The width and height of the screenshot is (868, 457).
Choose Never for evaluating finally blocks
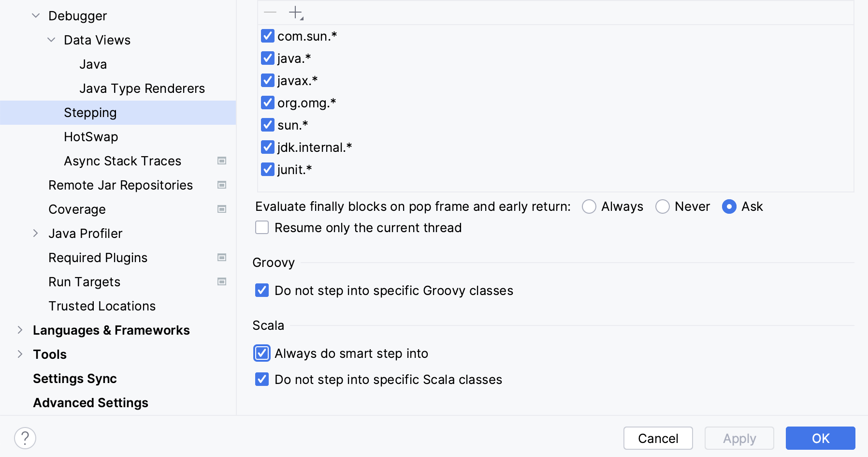[x=662, y=207]
